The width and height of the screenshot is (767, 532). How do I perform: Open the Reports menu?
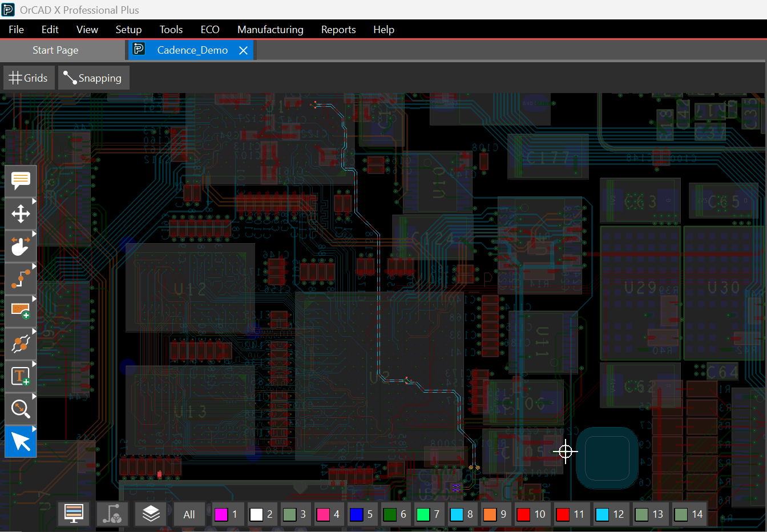pos(338,30)
